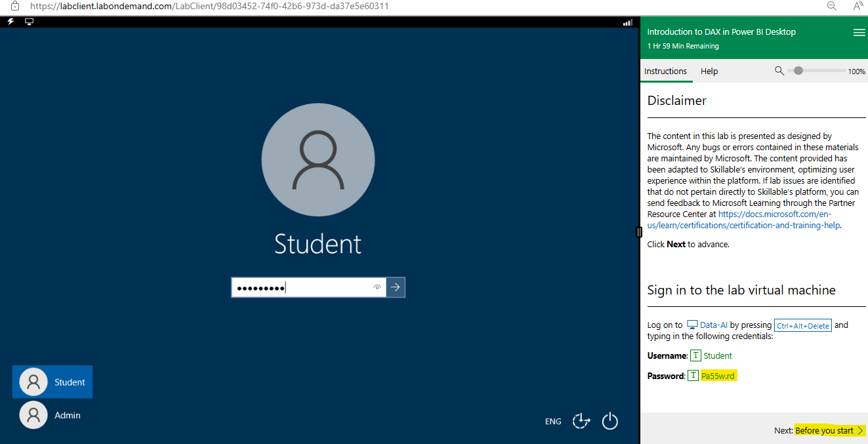Click the browser read aloud icon

coord(858,6)
